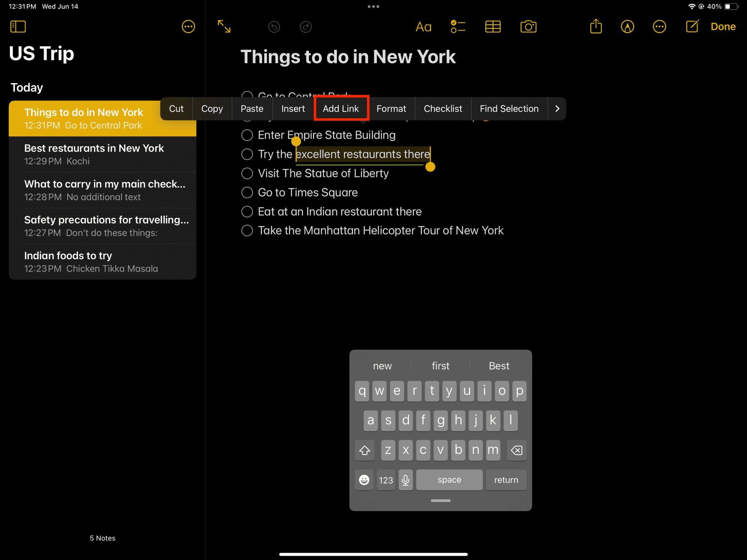This screenshot has width=747, height=560.
Task: Tap the Wi-Fi status icon
Action: [691, 7]
